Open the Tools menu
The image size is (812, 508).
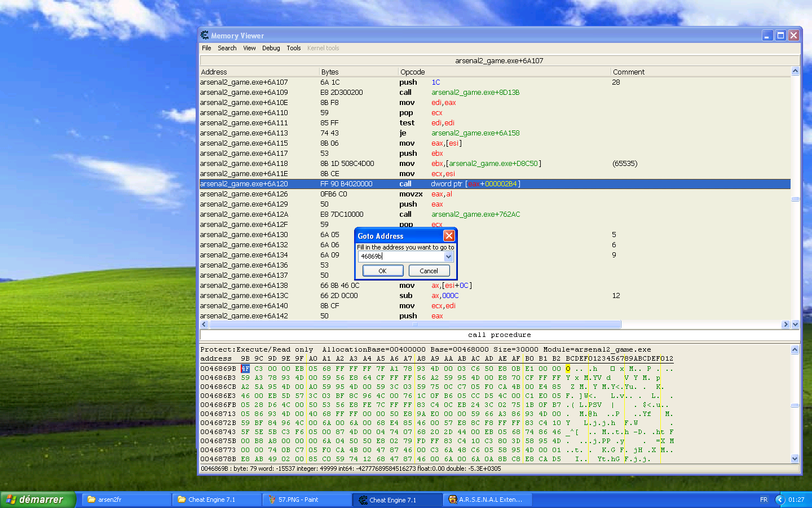coord(294,48)
